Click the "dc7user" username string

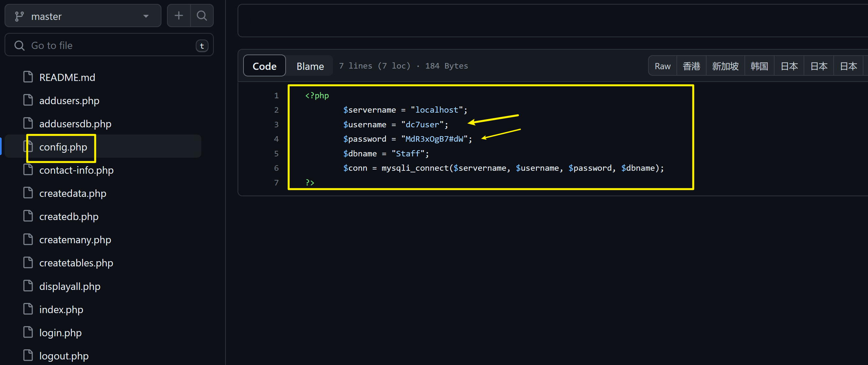click(x=422, y=125)
